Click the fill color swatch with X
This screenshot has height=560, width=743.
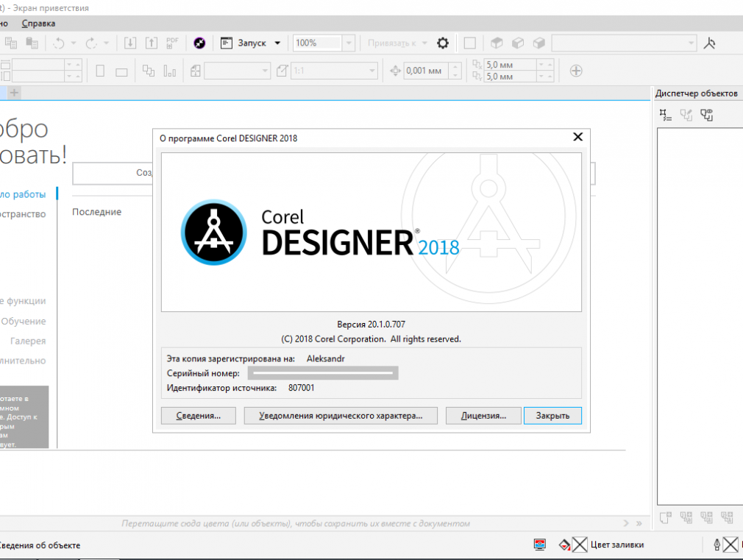[580, 545]
